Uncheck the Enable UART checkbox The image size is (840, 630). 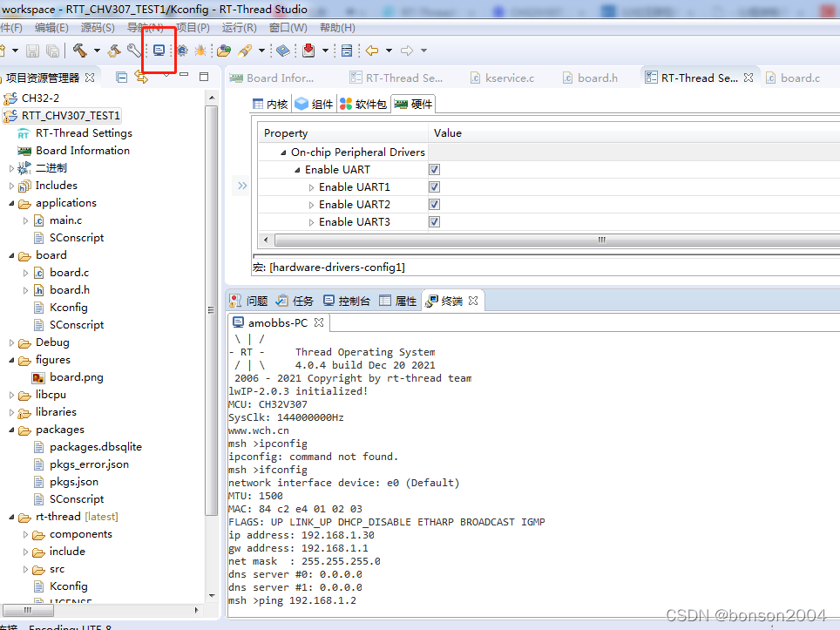click(435, 170)
